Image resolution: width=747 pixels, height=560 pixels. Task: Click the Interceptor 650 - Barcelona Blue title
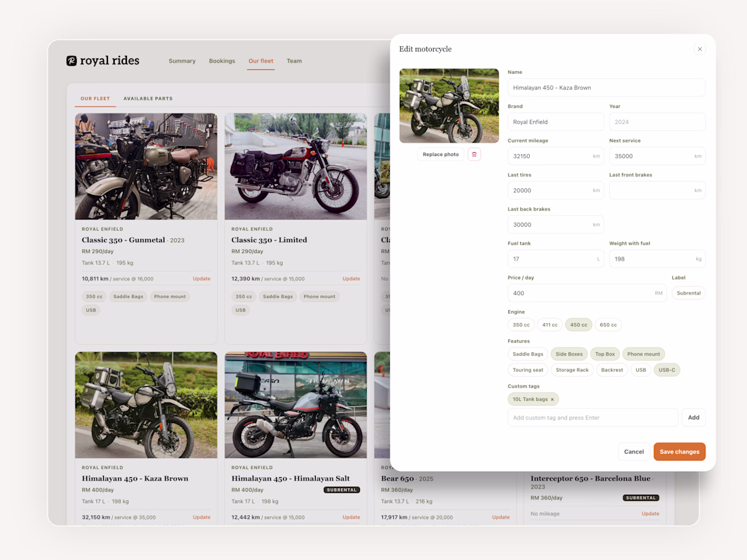tap(590, 479)
